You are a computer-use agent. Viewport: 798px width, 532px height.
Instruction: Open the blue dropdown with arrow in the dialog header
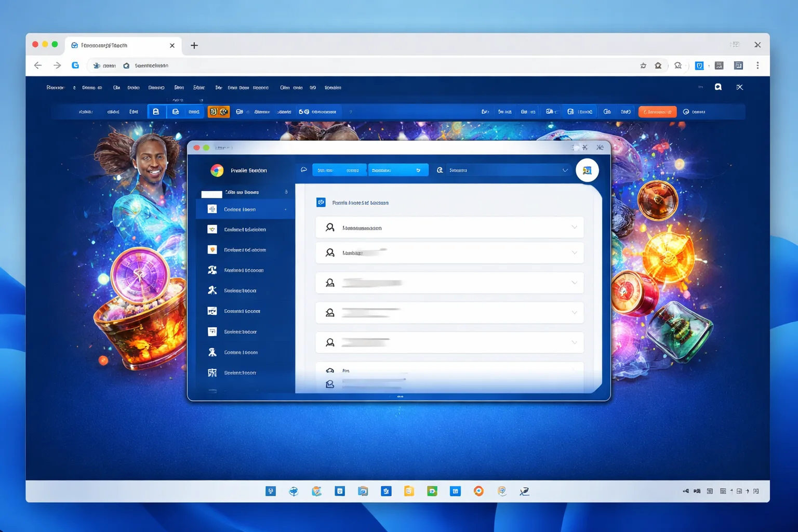coord(398,170)
